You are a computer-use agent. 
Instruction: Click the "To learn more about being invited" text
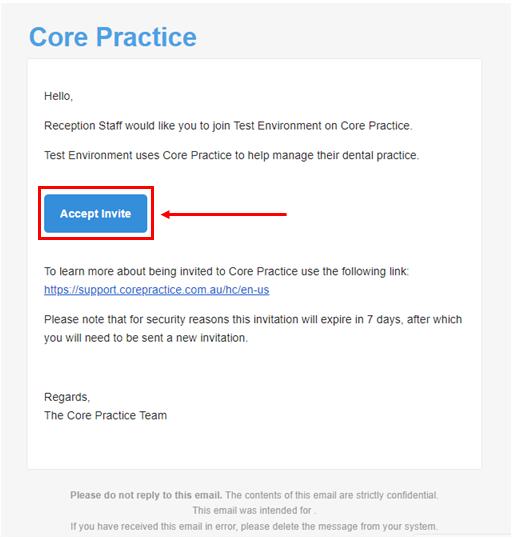tap(227, 272)
